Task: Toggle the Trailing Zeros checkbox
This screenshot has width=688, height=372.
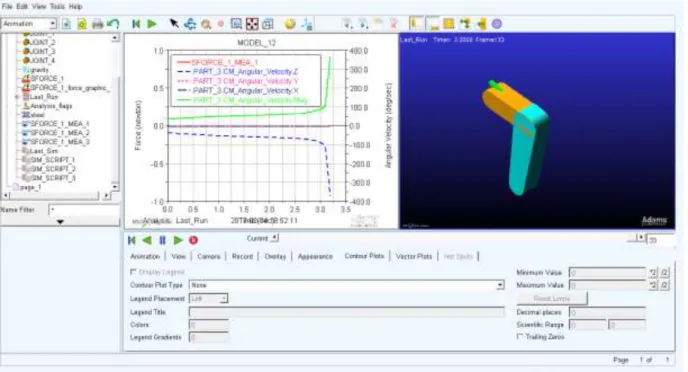Action: click(520, 336)
